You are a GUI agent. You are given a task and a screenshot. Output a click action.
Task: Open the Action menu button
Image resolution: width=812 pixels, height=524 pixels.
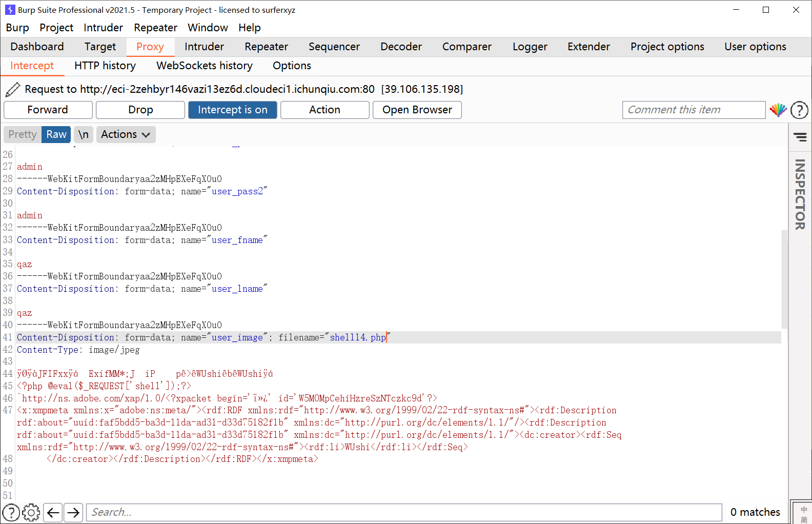325,110
